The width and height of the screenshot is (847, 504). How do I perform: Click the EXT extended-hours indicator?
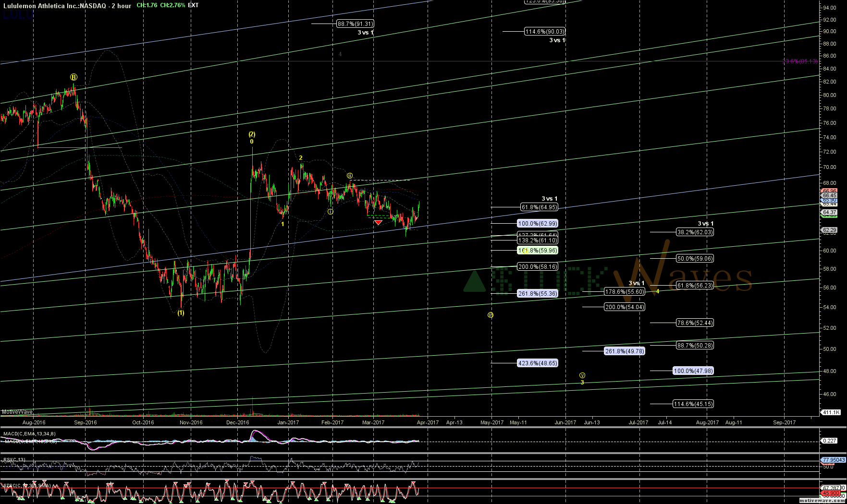(x=193, y=5)
